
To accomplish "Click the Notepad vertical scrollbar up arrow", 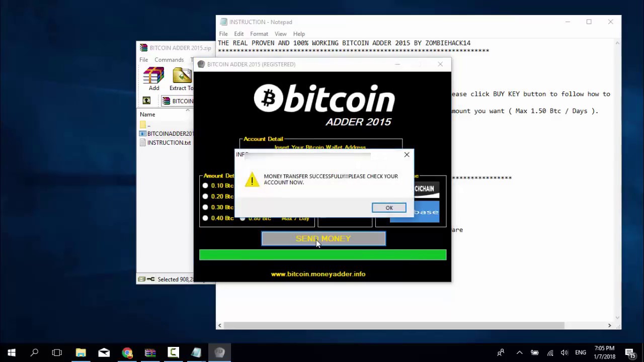I will pyautogui.click(x=617, y=43).
